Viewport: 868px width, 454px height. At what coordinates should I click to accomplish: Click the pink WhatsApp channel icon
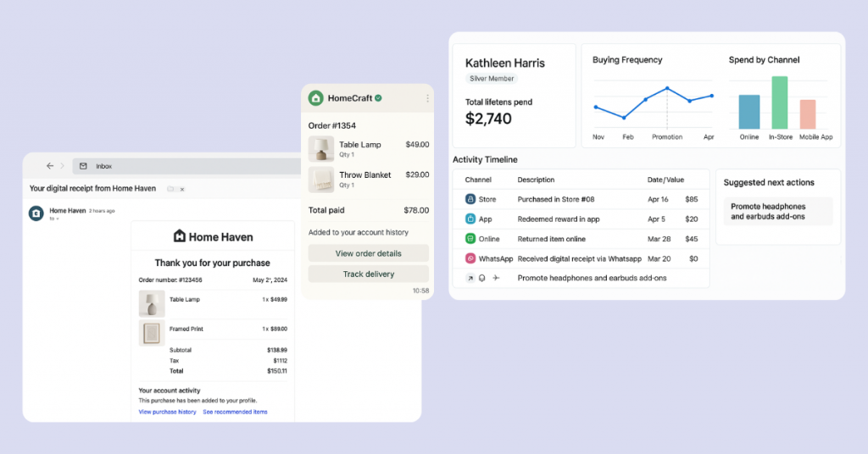[x=470, y=258]
